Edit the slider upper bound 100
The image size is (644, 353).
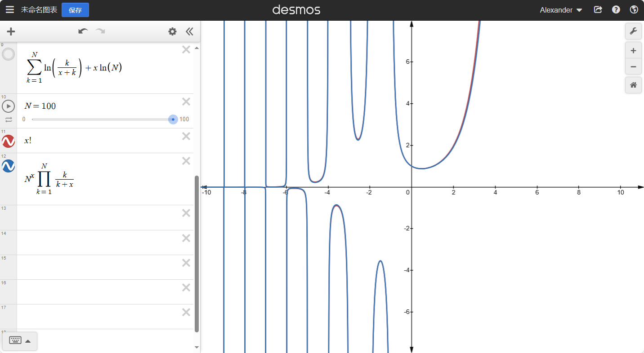pos(184,119)
